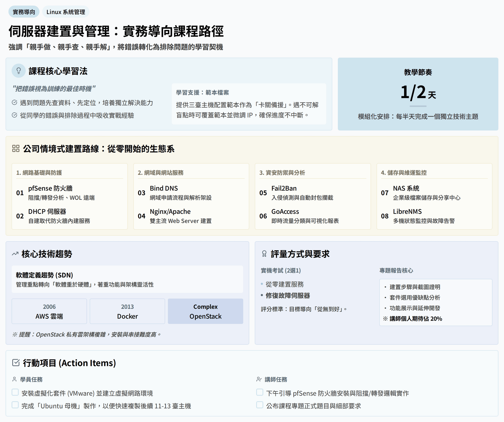Click the check-circle icon before 遇到問題先查資料
Screen dimensions: 504x422
point(14,103)
